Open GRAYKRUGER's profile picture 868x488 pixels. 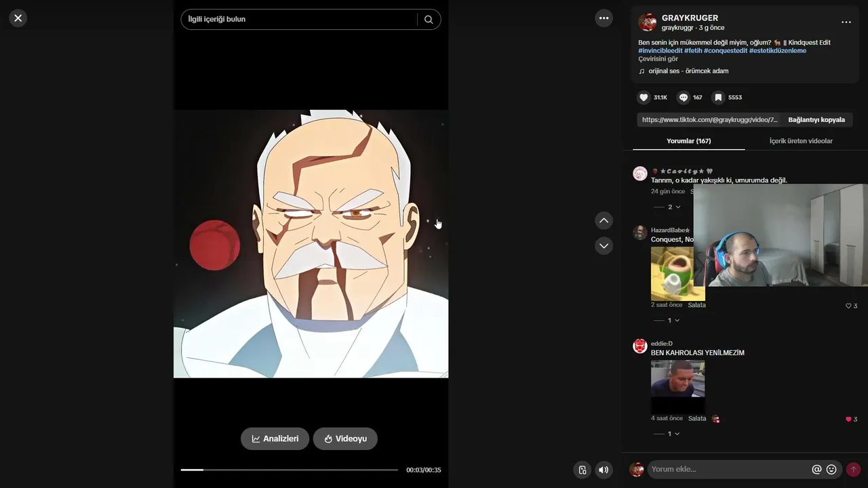click(648, 22)
